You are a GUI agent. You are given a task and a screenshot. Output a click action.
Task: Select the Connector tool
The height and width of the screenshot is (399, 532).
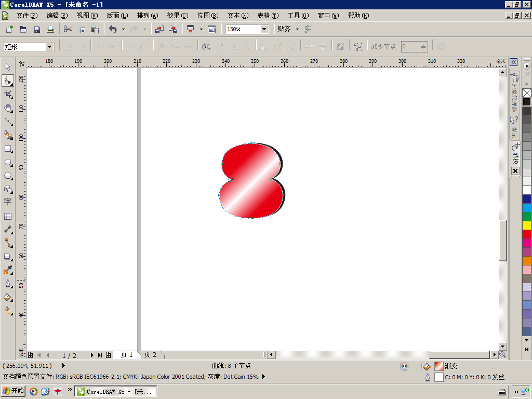pos(8,243)
